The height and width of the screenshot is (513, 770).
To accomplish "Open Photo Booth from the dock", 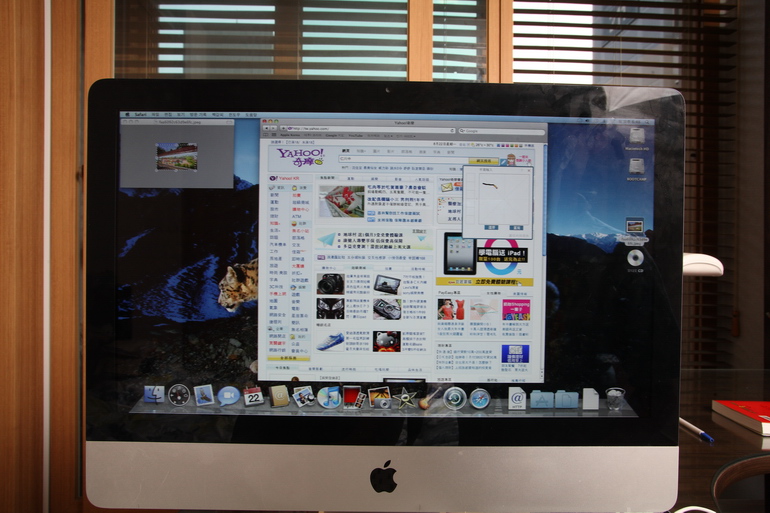I will (x=354, y=397).
